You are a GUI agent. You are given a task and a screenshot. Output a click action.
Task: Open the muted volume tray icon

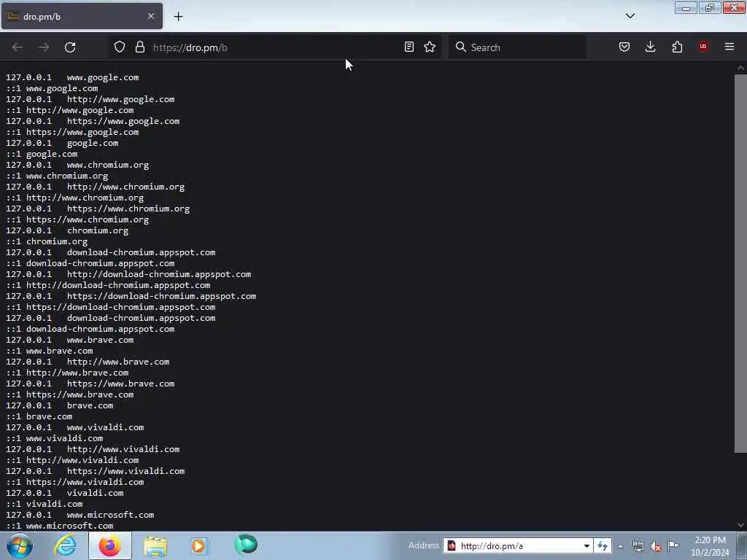coord(656,547)
